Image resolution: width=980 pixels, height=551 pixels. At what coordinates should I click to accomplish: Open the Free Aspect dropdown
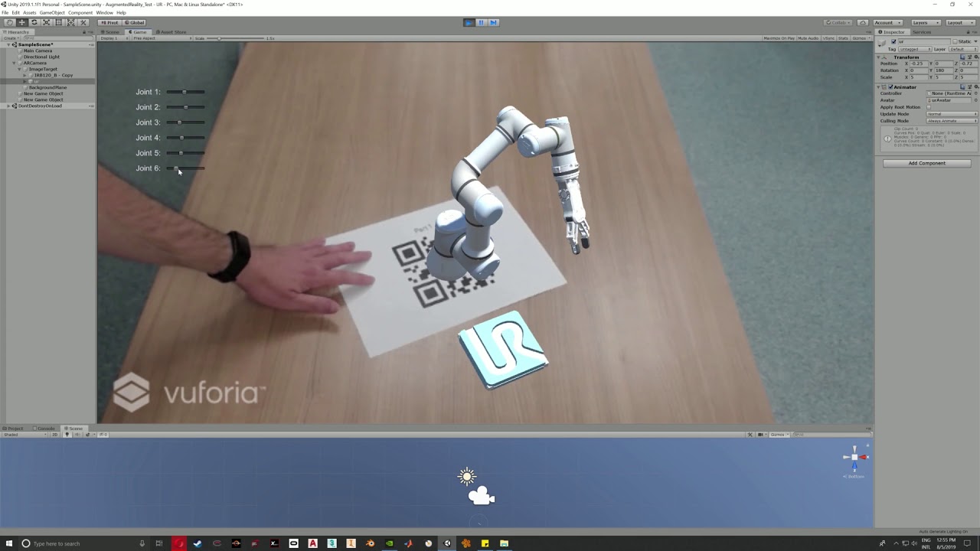point(162,38)
